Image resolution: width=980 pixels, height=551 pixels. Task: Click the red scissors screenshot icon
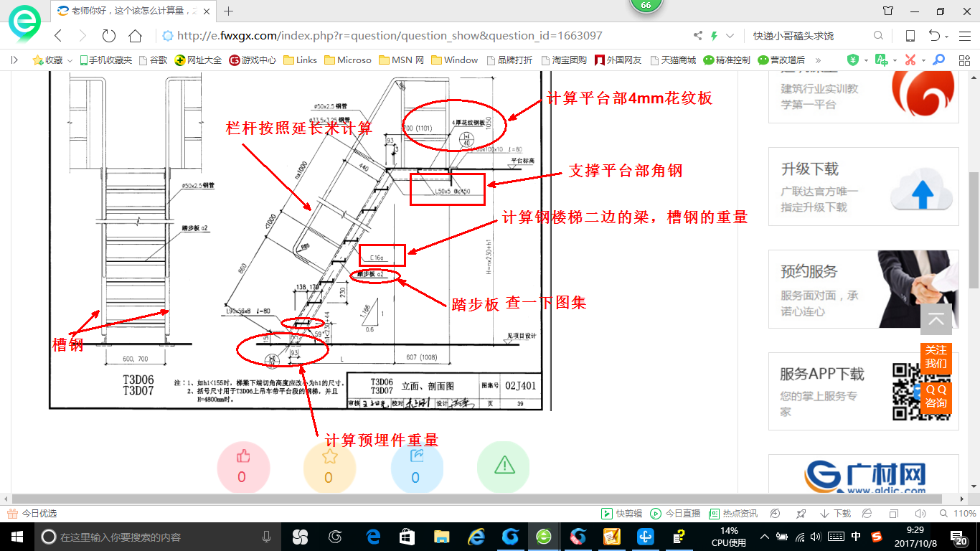click(910, 60)
